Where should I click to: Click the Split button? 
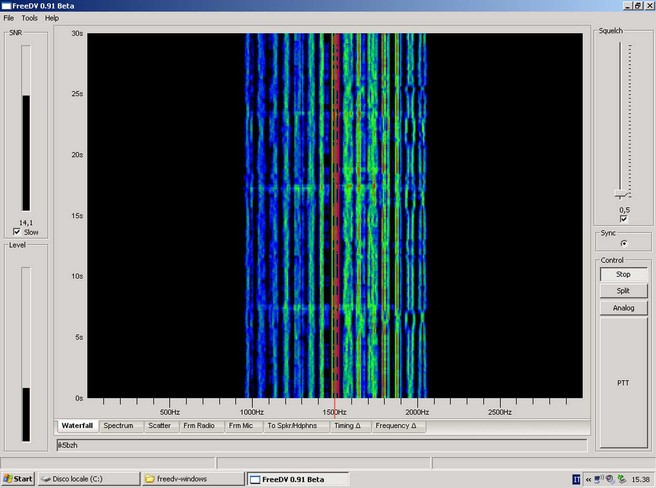pyautogui.click(x=623, y=291)
